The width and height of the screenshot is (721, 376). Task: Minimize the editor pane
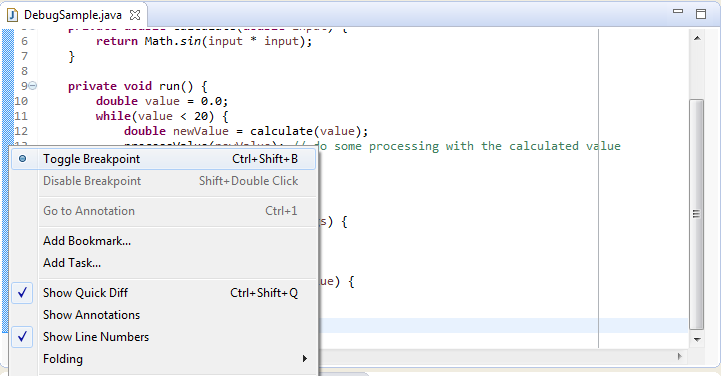click(678, 11)
